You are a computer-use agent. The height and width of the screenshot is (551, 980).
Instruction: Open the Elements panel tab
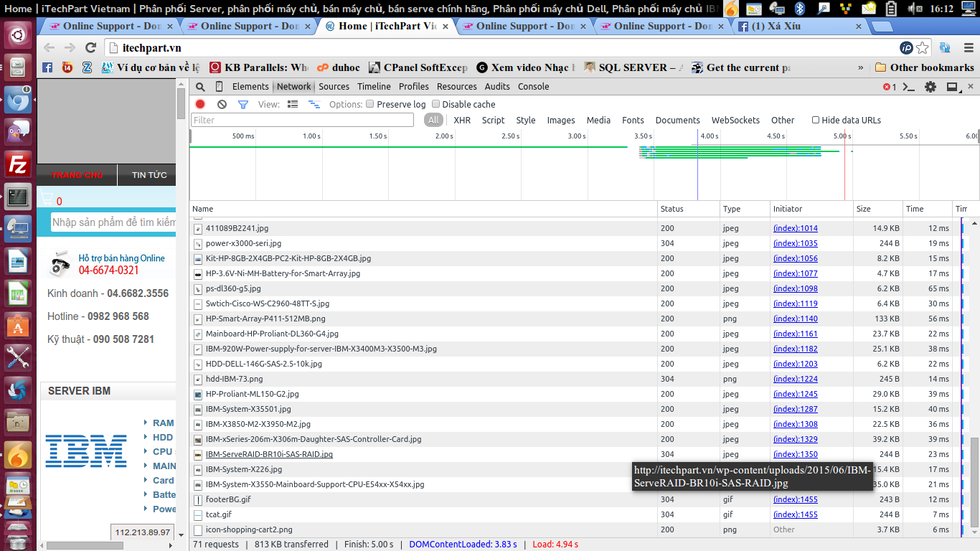tap(250, 86)
